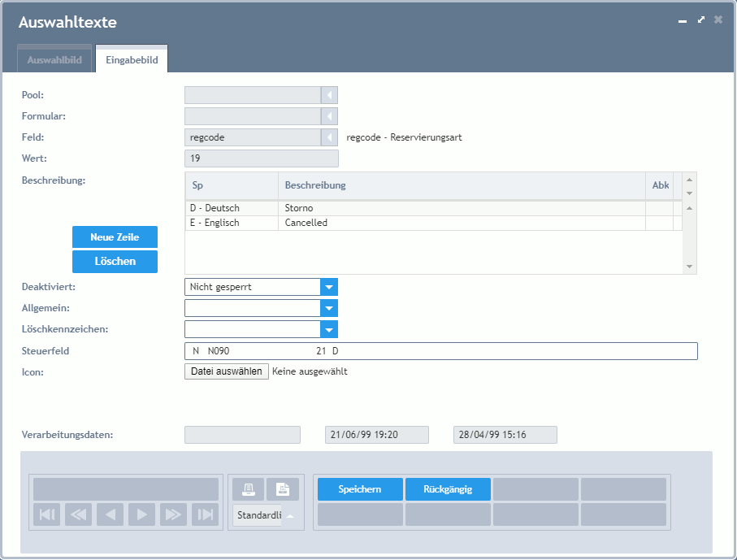
Task: Click the Speichern button
Action: click(x=360, y=489)
